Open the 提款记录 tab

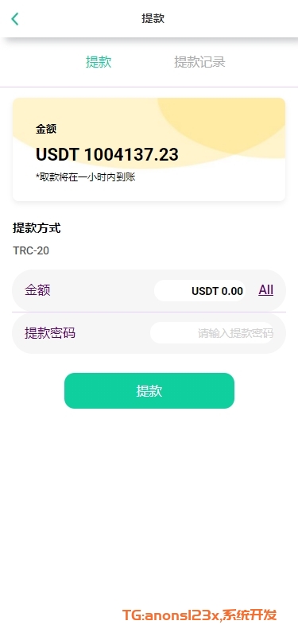pos(199,62)
